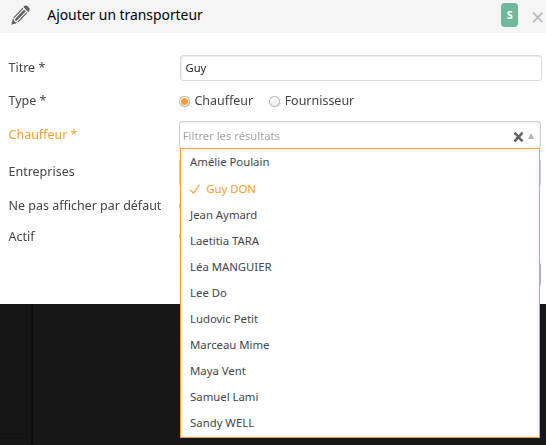Click the pencil edit icon in header
The height and width of the screenshot is (445, 546).
21,15
